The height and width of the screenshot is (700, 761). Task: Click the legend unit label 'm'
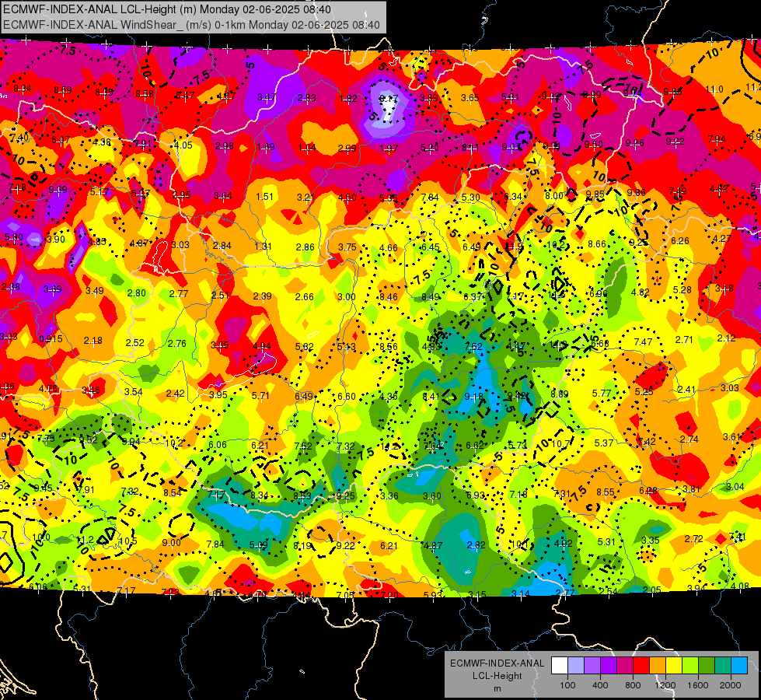497,689
